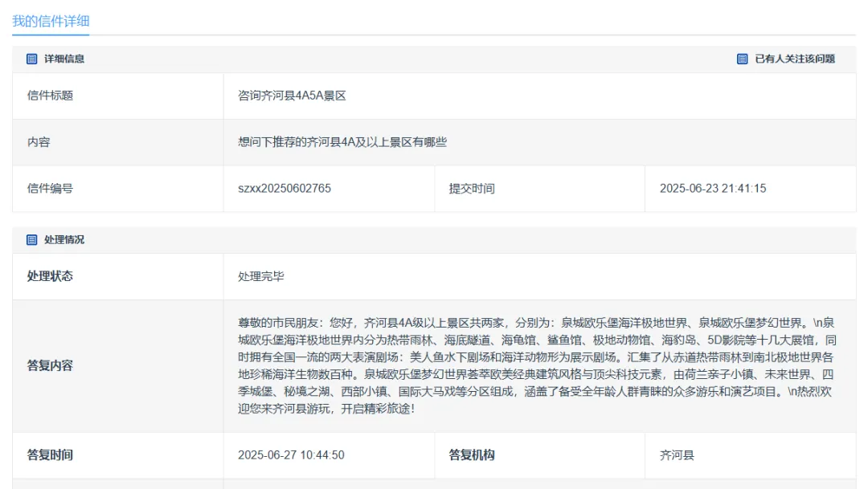This screenshot has width=868, height=489.
Task: Open the 我的信件详细 tab
Action: pos(51,22)
